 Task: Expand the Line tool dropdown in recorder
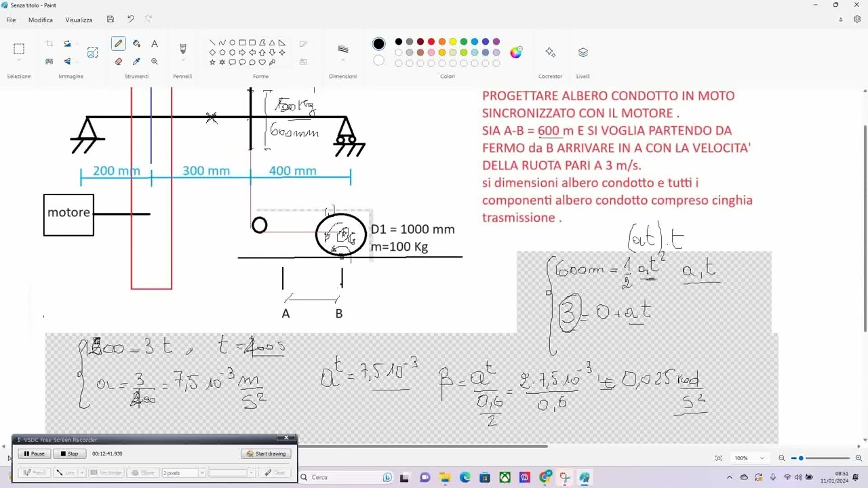coord(82,472)
